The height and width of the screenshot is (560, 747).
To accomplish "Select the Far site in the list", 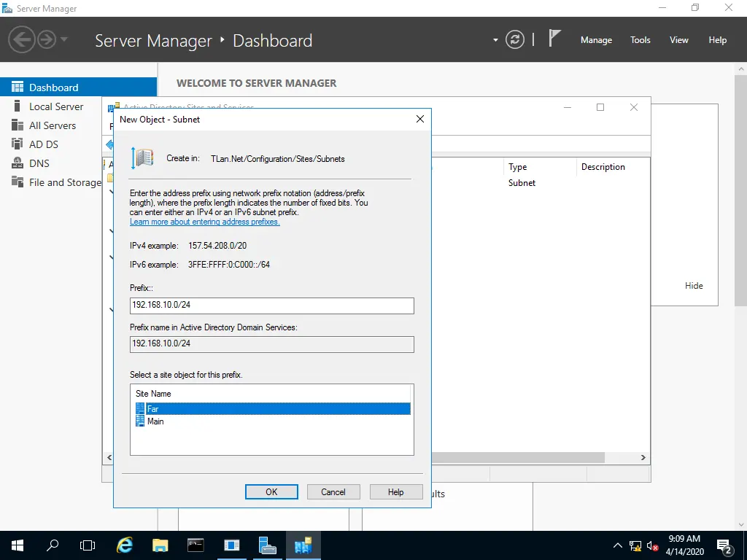I will (x=273, y=408).
